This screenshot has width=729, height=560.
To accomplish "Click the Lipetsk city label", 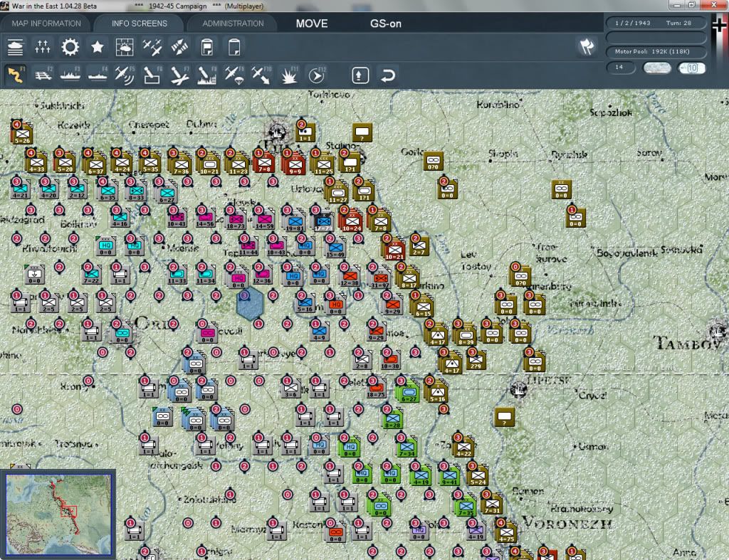I will (547, 380).
